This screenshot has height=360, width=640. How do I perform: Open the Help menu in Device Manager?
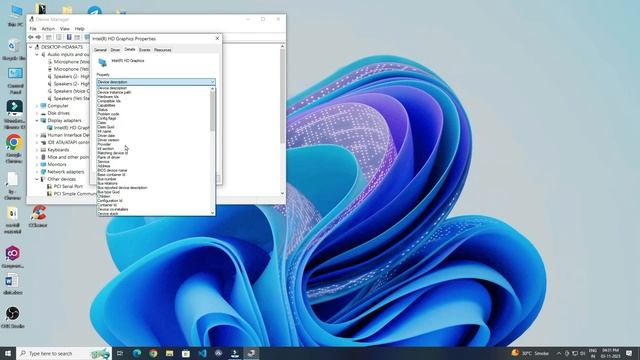pyautogui.click(x=79, y=29)
